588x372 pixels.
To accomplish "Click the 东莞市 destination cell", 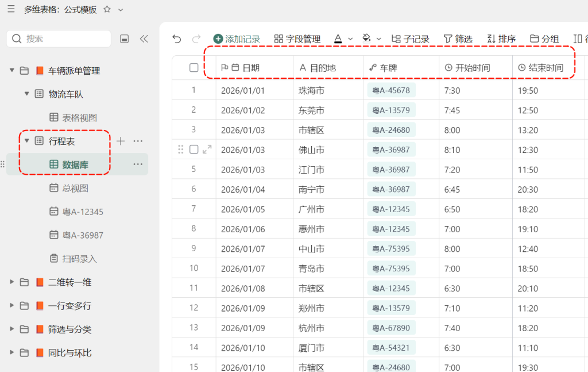I will (328, 110).
